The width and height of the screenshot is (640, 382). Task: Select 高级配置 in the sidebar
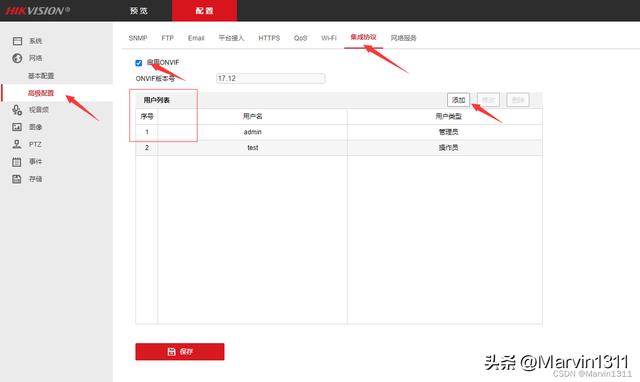(41, 93)
